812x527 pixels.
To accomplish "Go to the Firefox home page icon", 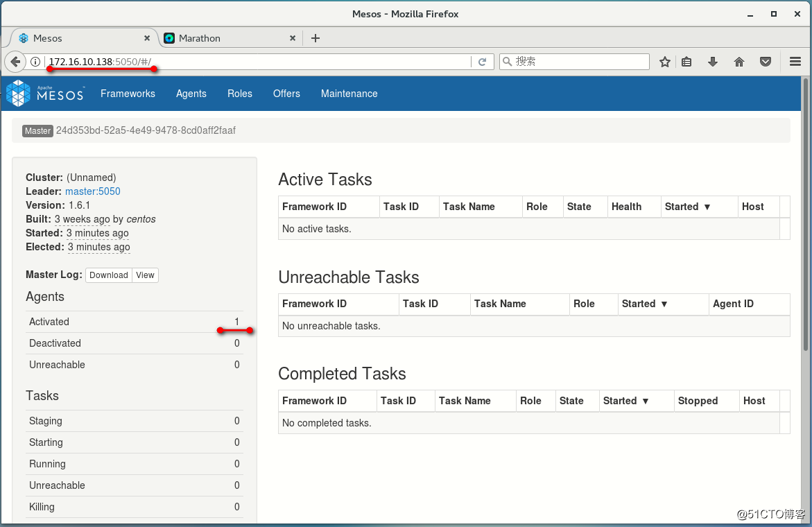I will tap(739, 62).
